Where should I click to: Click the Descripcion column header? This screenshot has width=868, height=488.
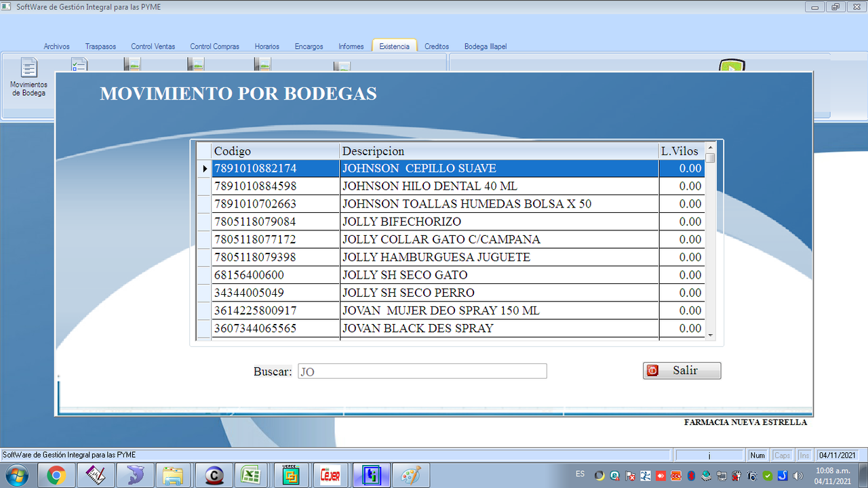(x=499, y=151)
